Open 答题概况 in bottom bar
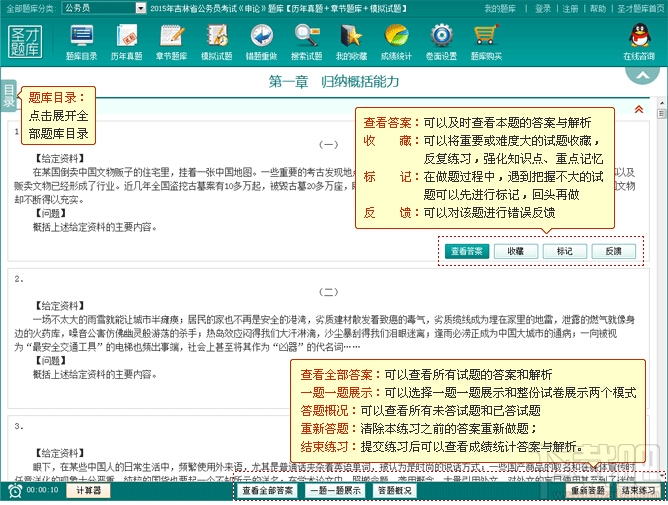 click(395, 491)
